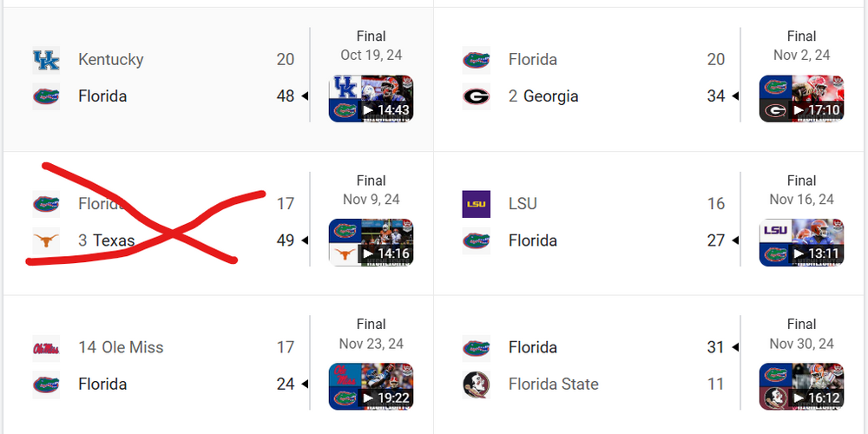Play the Ole Miss vs Florida 19:22 highlights

pos(371,386)
